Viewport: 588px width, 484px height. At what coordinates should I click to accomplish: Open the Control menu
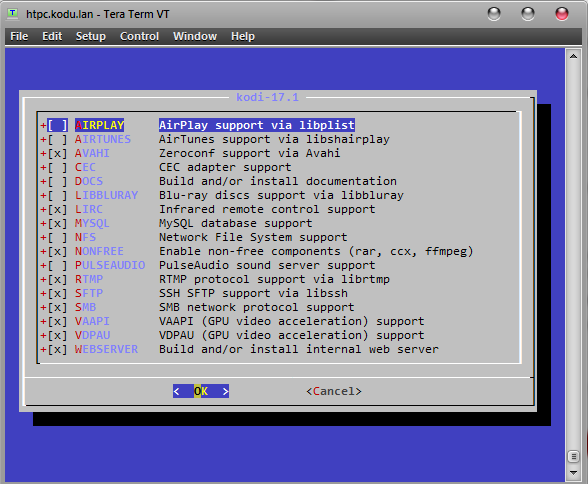point(140,36)
